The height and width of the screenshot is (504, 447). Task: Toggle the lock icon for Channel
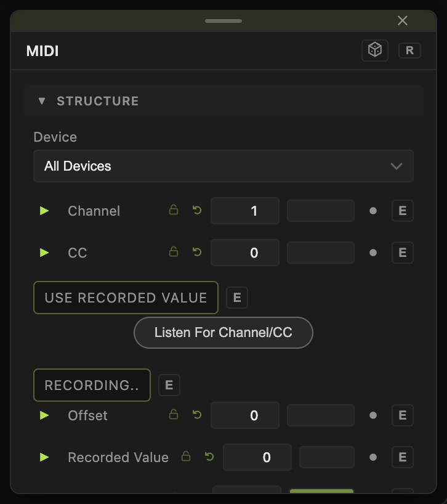(174, 210)
